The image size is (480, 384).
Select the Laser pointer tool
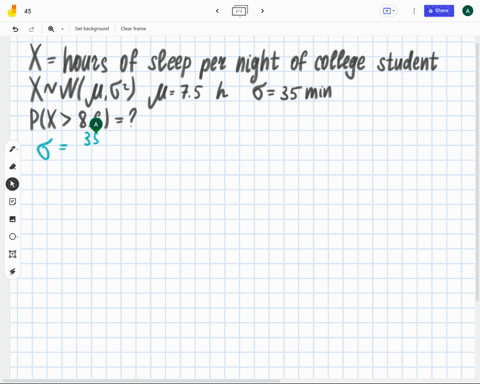point(13,272)
